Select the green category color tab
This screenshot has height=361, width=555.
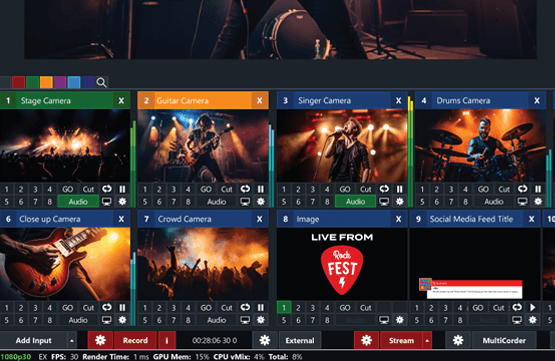tap(32, 82)
